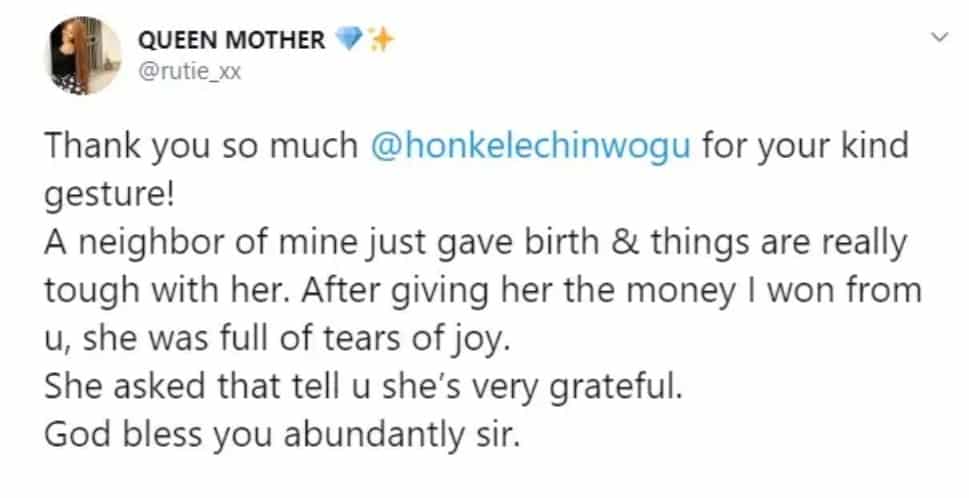
Task: Click the blue diamond emoji icon
Action: (350, 40)
